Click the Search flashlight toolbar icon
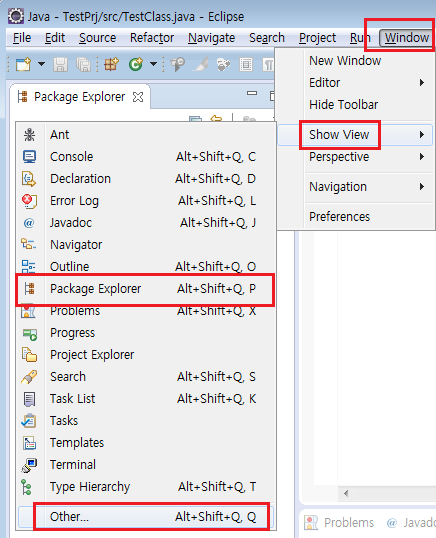This screenshot has height=538, width=436. click(200, 64)
